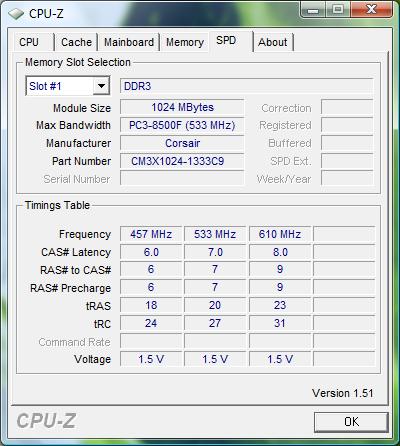This screenshot has height=446, width=400.
Task: Click the CAS# Latency 7.0 cell
Action: (215, 252)
